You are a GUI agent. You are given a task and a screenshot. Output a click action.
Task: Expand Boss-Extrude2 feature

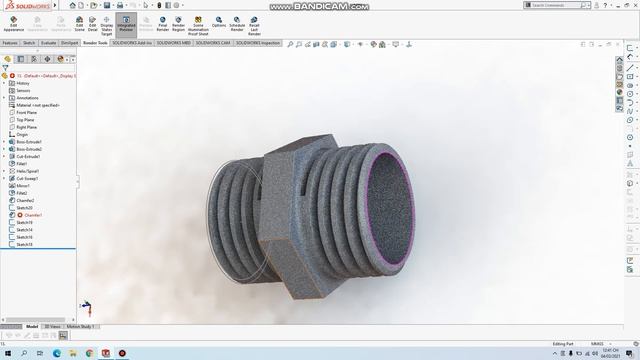tap(4, 149)
